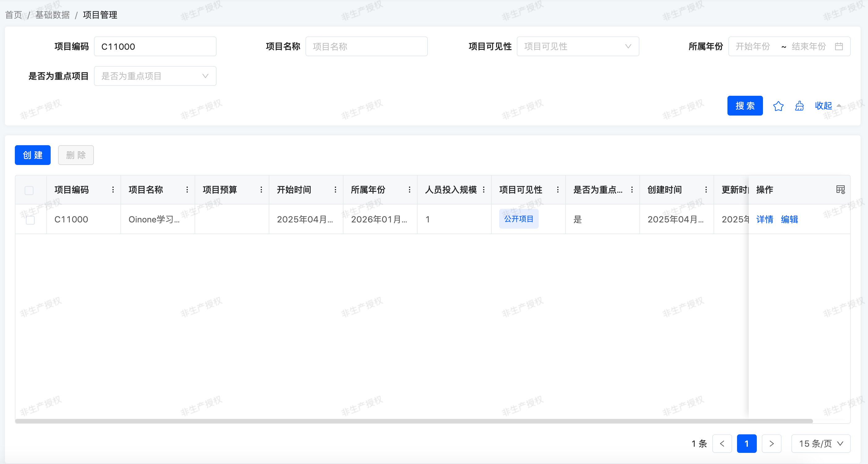The width and height of the screenshot is (868, 464).
Task: Open the 15 条/页 page size dropdown
Action: click(820, 443)
